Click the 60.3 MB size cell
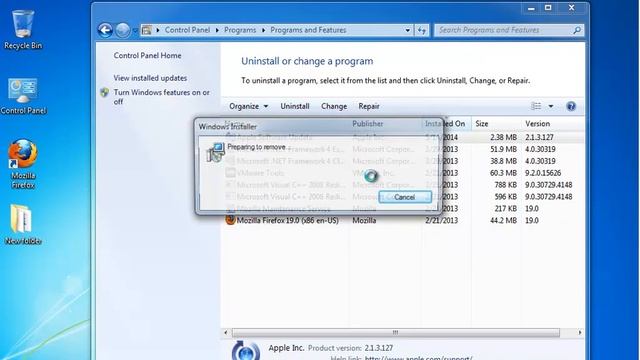 (x=503, y=173)
